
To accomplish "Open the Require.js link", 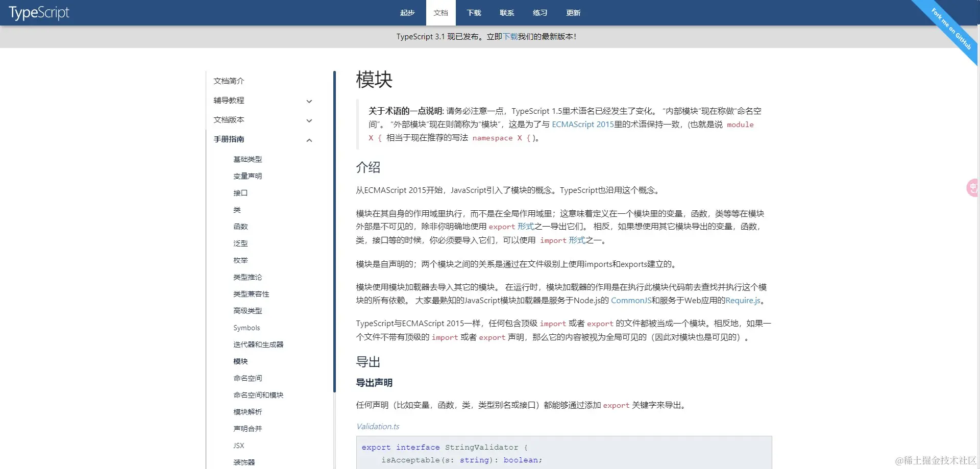I will (743, 301).
